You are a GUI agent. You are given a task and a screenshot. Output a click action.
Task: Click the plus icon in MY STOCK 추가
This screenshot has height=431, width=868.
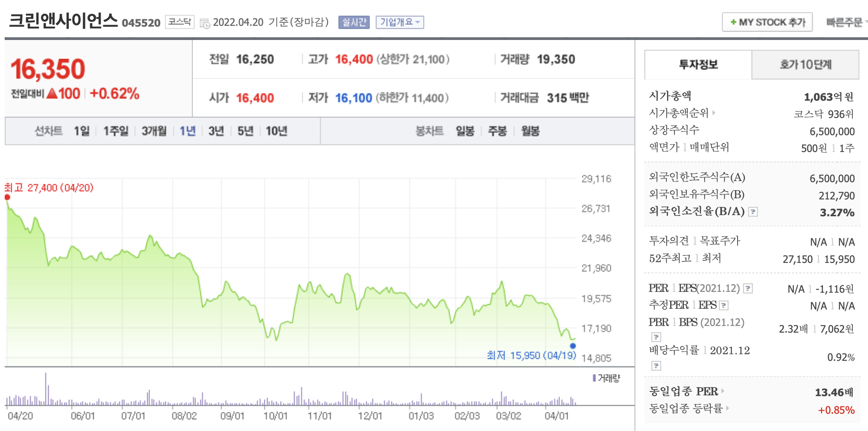pos(733,22)
